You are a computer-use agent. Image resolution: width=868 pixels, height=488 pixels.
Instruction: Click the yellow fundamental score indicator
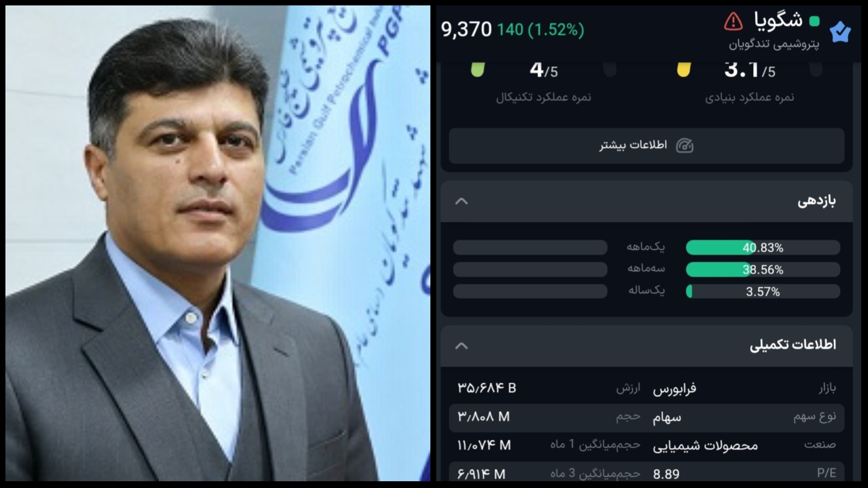(x=684, y=70)
